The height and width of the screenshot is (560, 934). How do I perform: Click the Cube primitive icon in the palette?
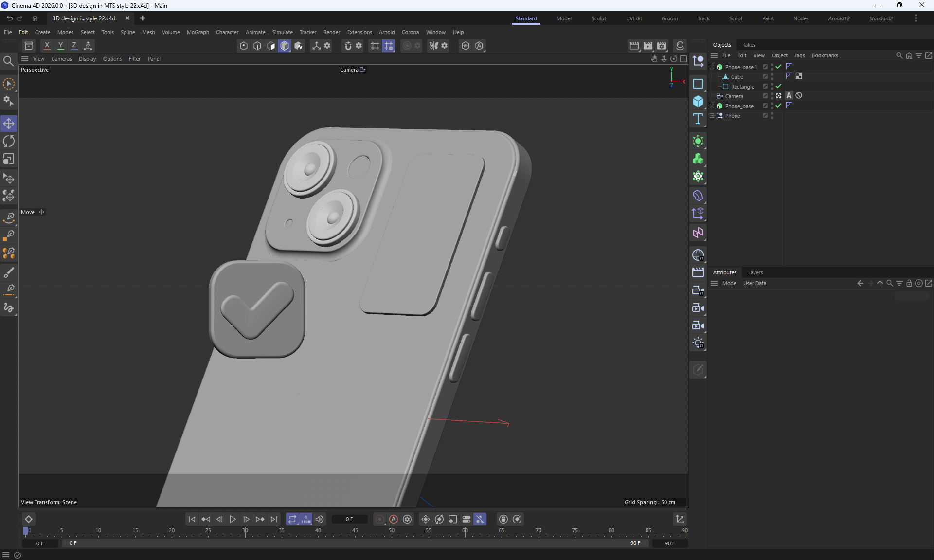pyautogui.click(x=698, y=101)
